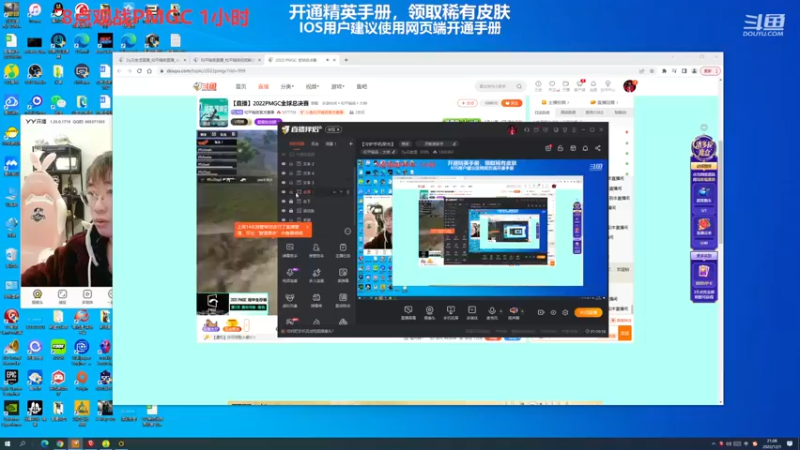
Task: Open 主播投稿 link in right panel
Action: 555,103
